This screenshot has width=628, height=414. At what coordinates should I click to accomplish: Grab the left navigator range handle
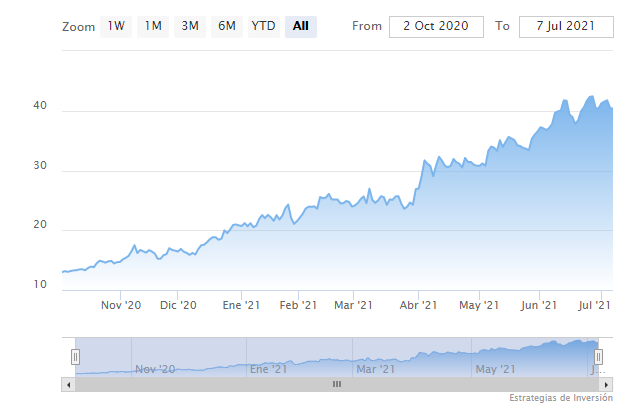coord(75,357)
